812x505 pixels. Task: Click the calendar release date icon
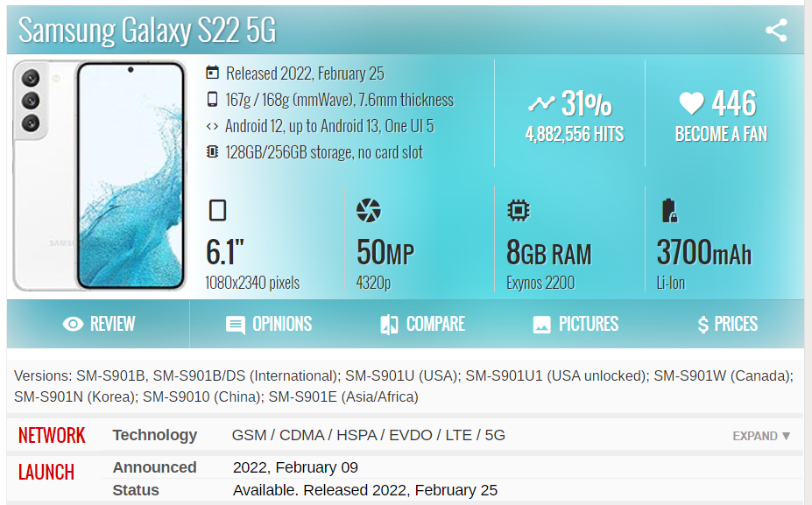pos(212,73)
